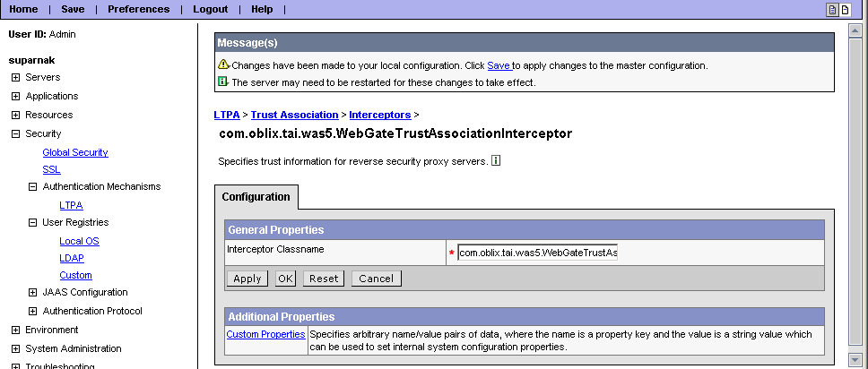Expand the Environment tree node

pos(15,330)
